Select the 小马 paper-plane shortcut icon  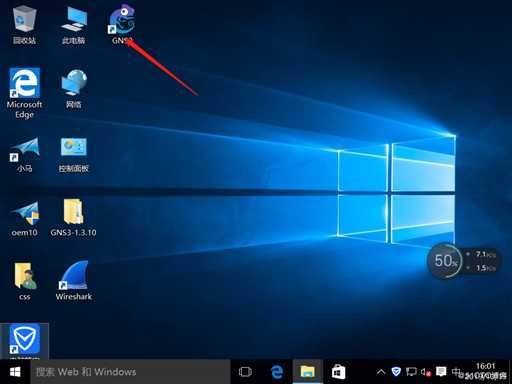point(25,155)
